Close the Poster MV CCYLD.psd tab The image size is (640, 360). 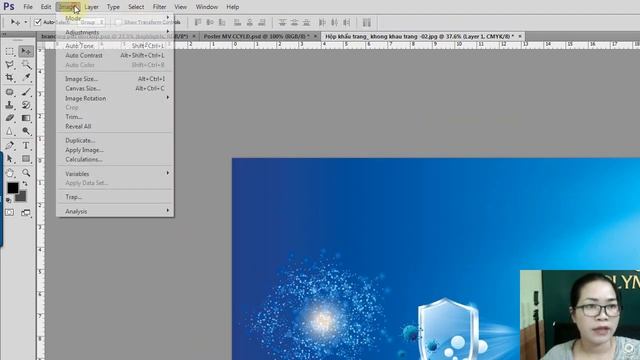coord(315,36)
